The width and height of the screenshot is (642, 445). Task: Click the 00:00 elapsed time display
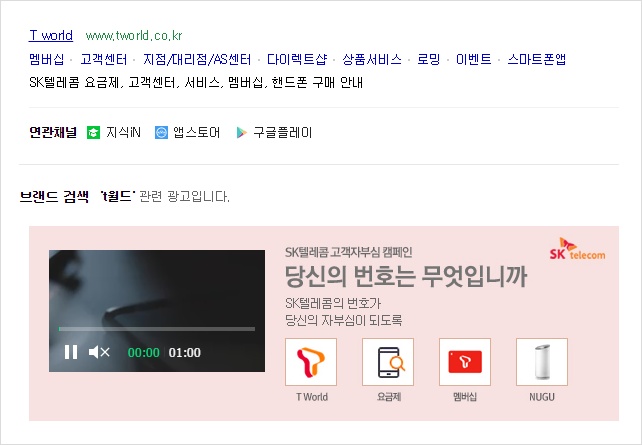pos(144,352)
